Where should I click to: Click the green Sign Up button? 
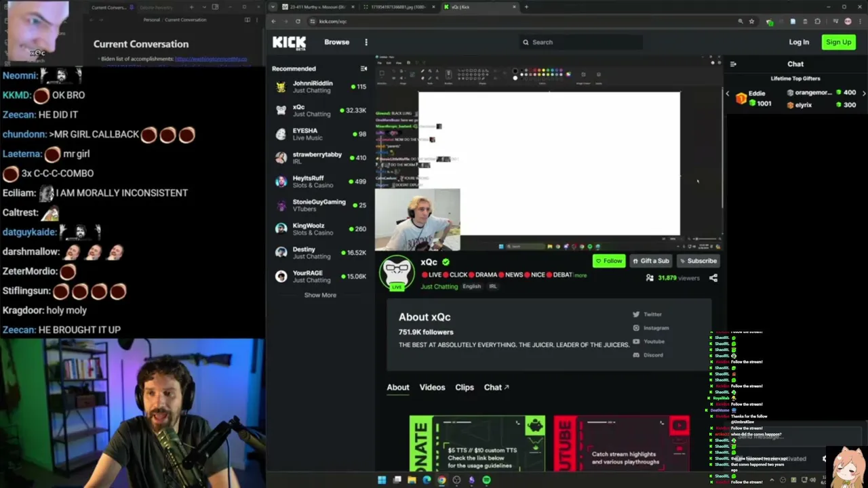click(x=838, y=42)
